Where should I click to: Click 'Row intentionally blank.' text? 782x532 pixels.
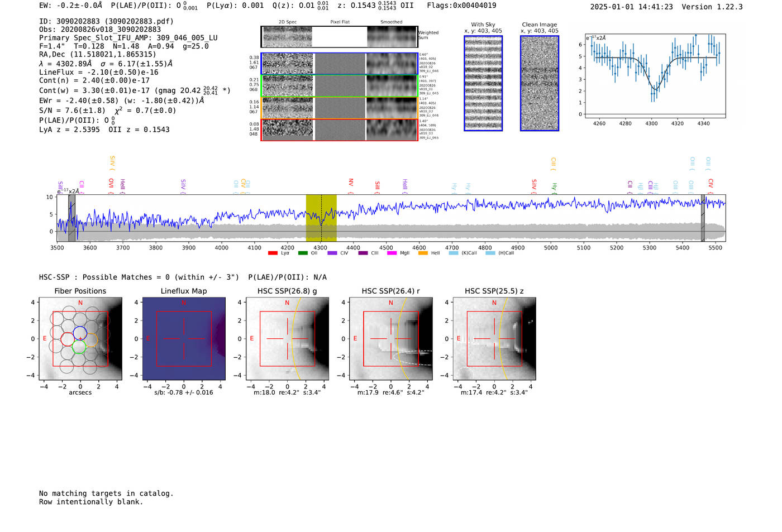point(91,502)
